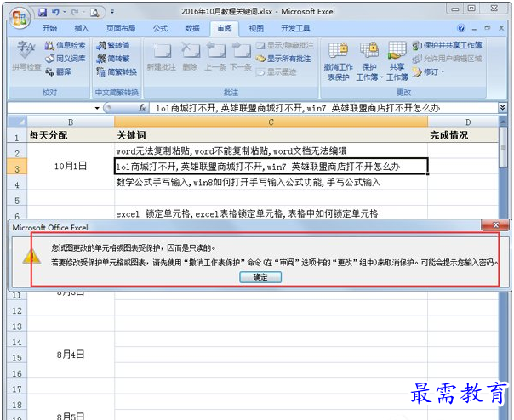The image size is (514, 420).
Task: Toggle 显示所有批注
Action: coord(283,59)
